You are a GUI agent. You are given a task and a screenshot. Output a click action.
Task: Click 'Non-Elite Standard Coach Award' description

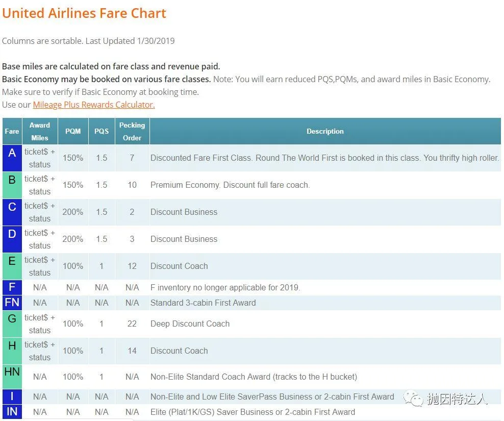(x=254, y=377)
